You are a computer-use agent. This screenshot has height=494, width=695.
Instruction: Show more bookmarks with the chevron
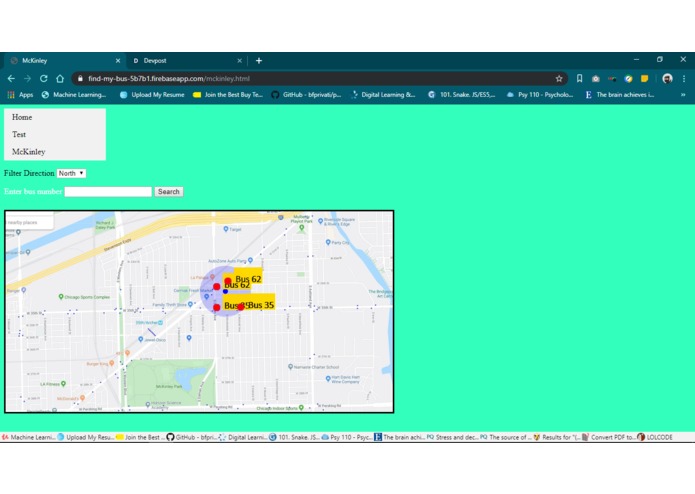[683, 95]
